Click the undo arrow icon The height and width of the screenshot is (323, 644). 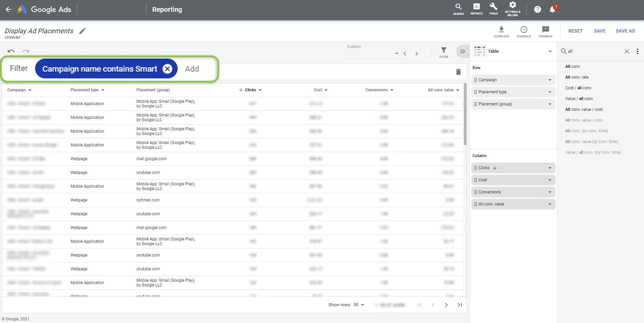[11, 51]
